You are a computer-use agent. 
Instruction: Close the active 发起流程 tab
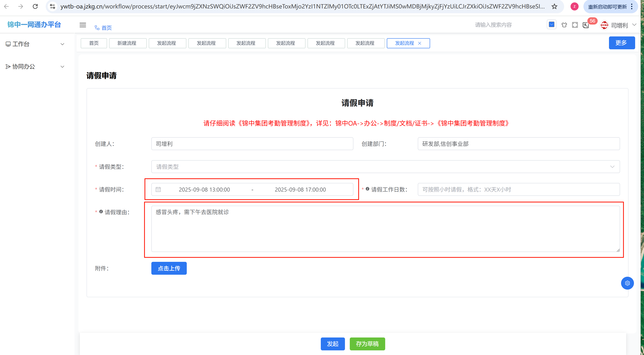point(420,43)
